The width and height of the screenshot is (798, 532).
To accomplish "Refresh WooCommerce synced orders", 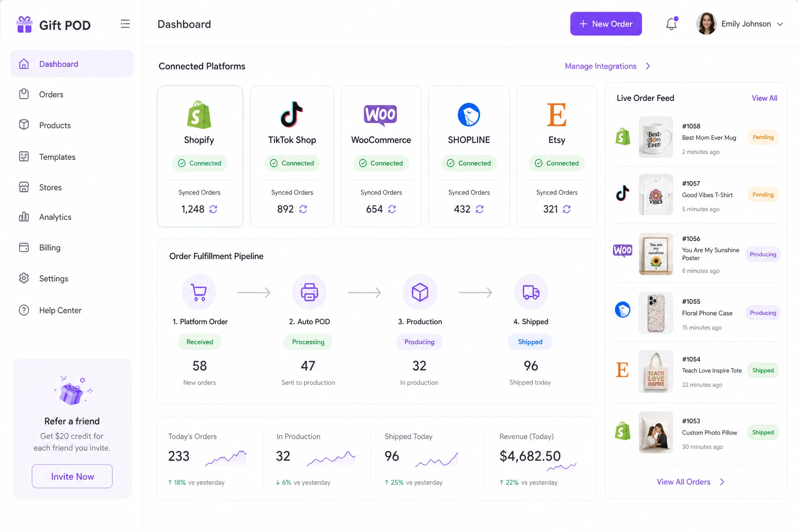I will click(x=392, y=209).
